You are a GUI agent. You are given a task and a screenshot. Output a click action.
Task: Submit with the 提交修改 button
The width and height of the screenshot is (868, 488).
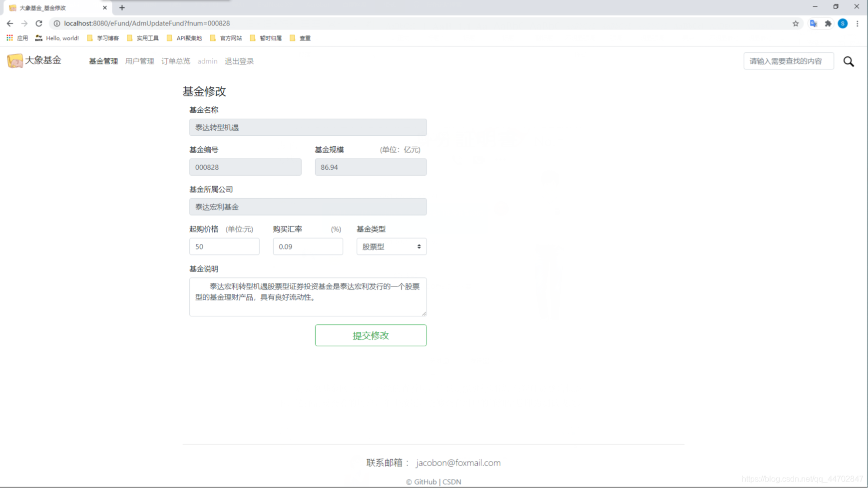[x=371, y=335]
